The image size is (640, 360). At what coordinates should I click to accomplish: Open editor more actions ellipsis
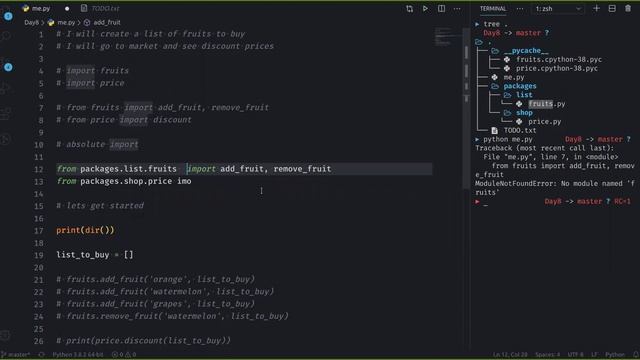tap(457, 9)
